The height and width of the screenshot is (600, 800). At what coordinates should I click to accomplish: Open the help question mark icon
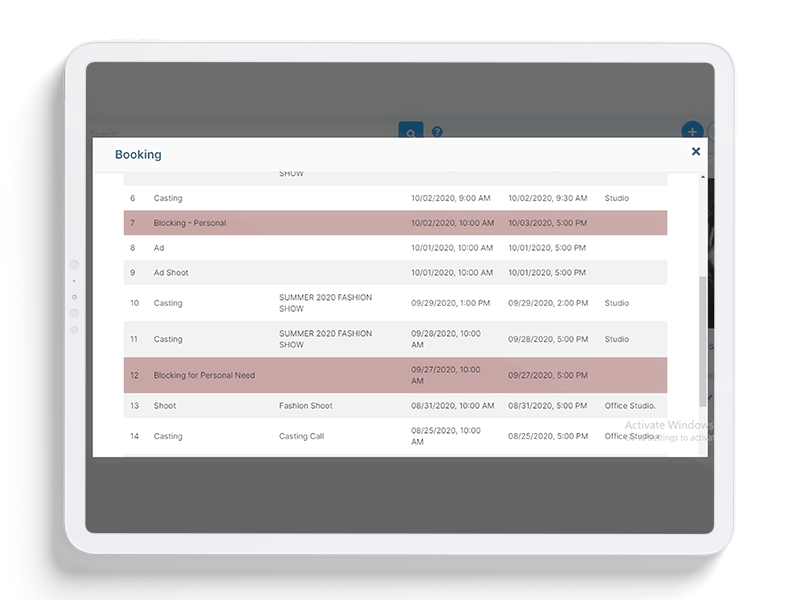pyautogui.click(x=437, y=131)
